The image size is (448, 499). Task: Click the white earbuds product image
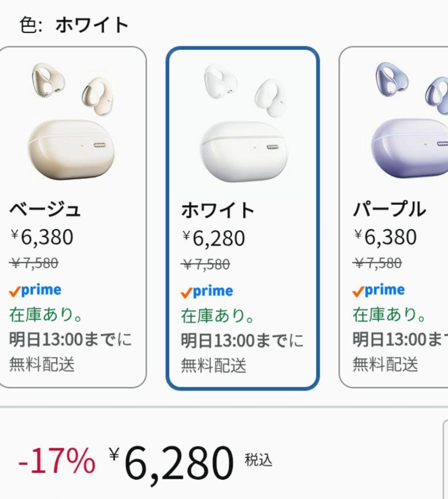click(244, 122)
